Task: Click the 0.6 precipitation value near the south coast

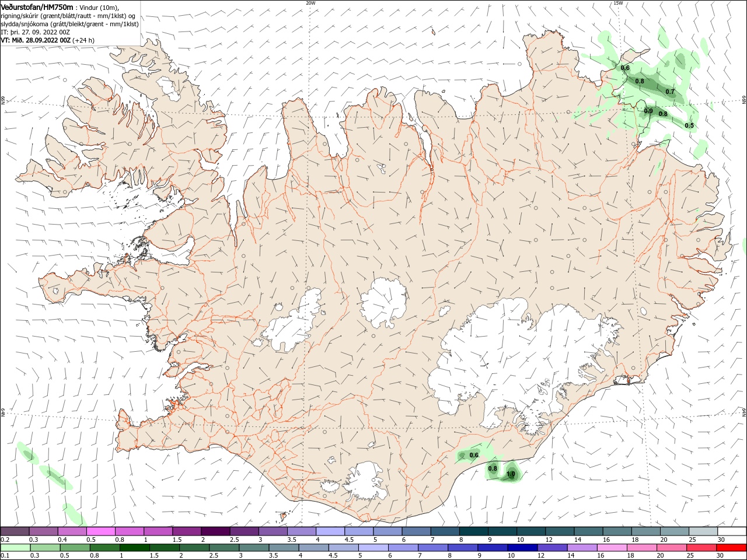Action: [x=474, y=455]
